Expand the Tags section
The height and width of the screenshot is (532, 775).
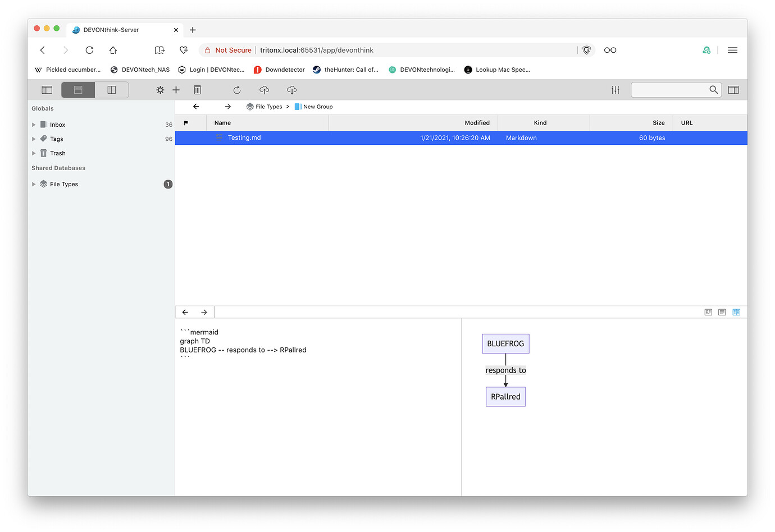tap(34, 139)
